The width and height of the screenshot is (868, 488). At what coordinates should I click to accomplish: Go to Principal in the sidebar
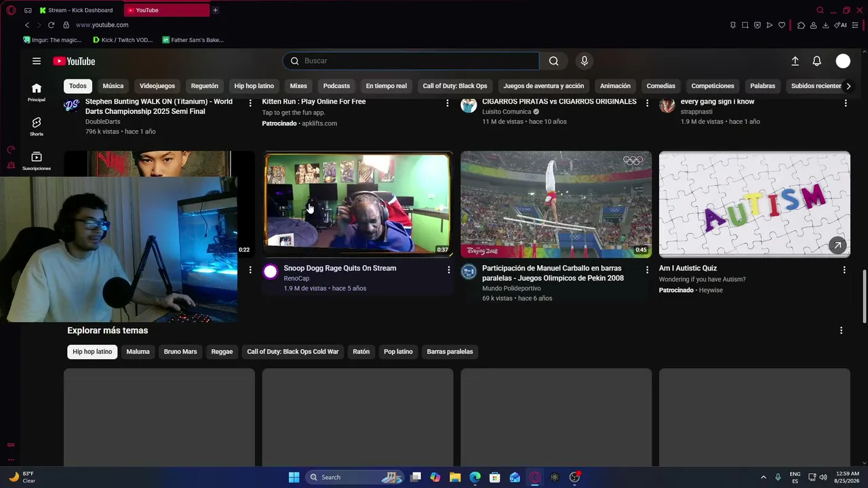tap(37, 91)
